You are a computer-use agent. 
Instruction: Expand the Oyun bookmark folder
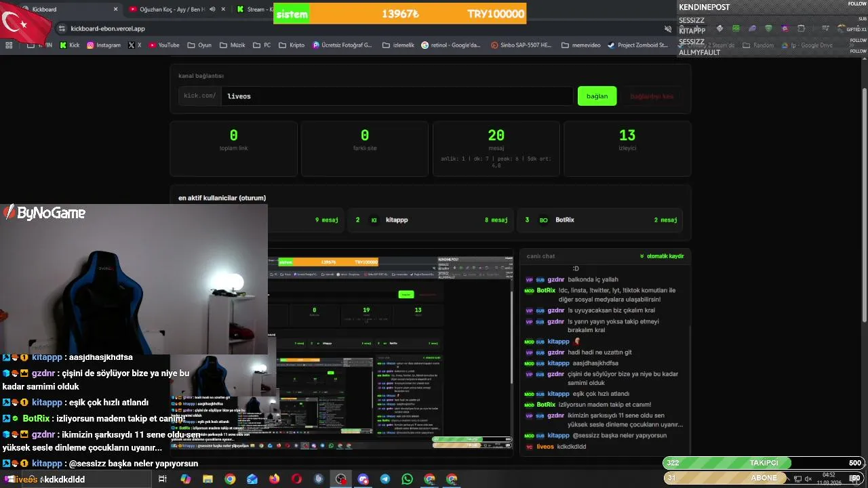tap(199, 45)
